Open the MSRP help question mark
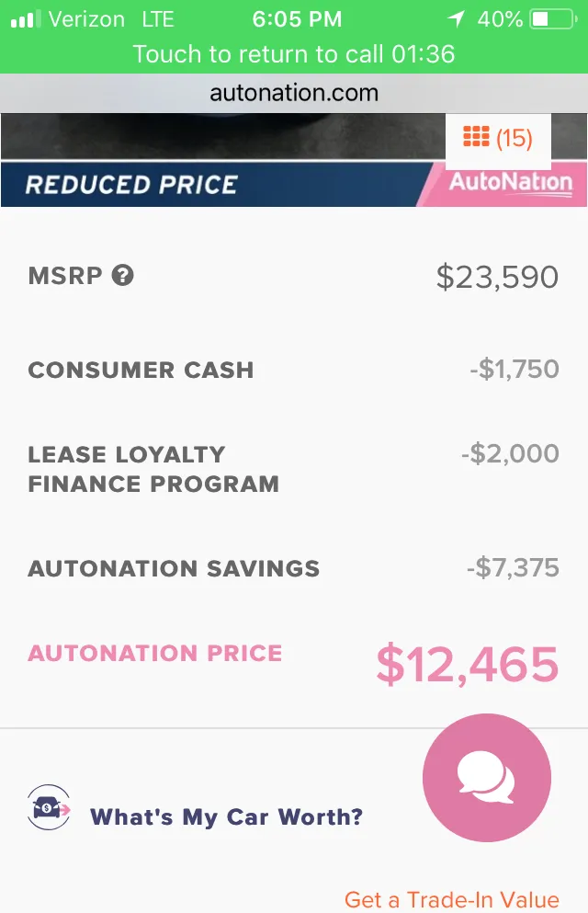Viewport: 588px width, 913px height. [123, 275]
